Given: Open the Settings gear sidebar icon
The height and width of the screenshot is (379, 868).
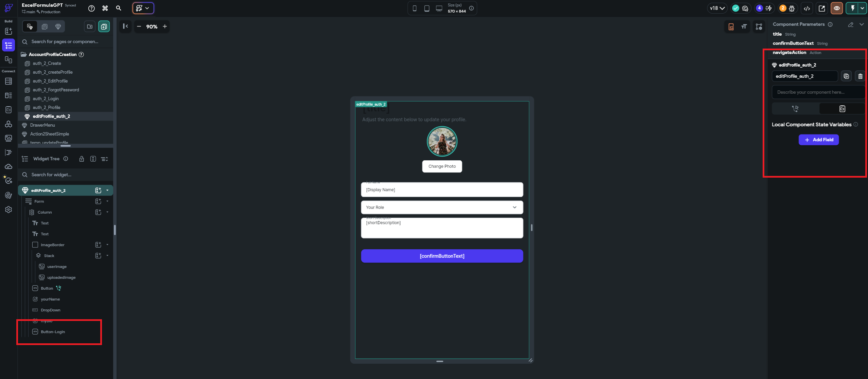Looking at the screenshot, I should [8, 210].
